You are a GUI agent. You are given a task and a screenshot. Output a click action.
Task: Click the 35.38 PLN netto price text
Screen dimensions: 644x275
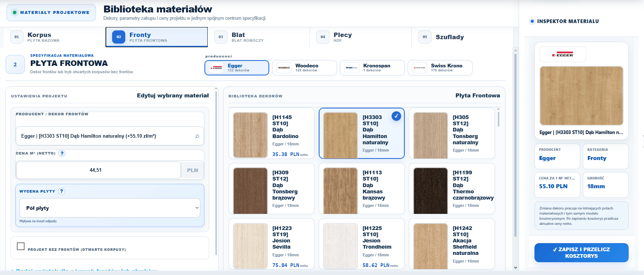(x=290, y=155)
